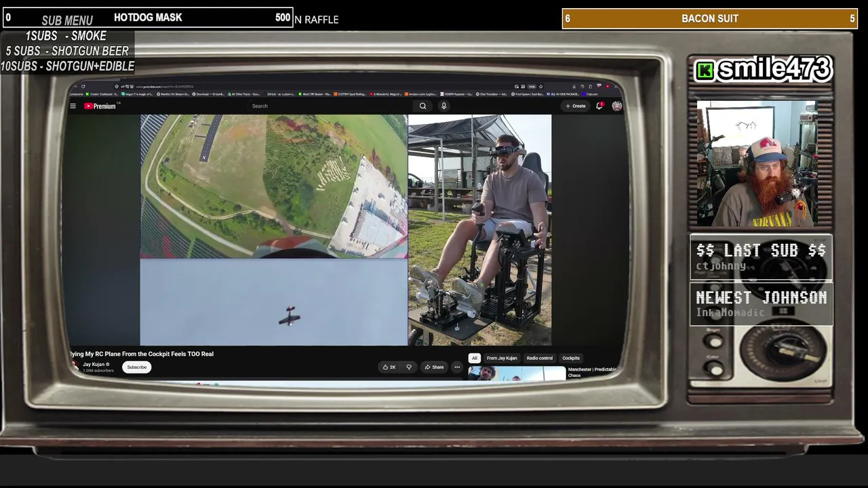Click the video title text
This screenshot has width=868, height=488.
click(142, 354)
